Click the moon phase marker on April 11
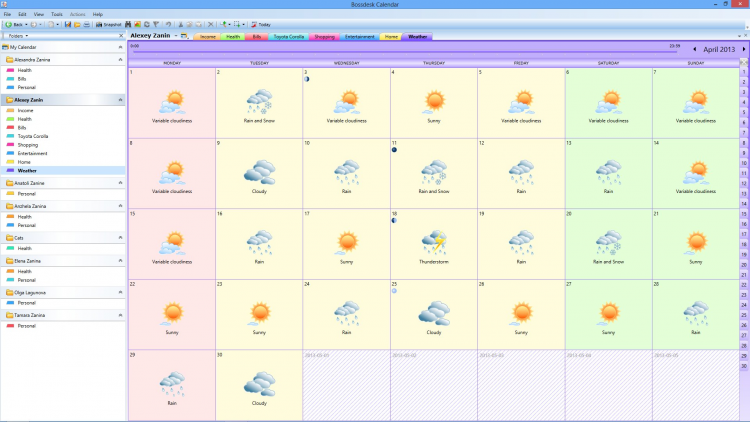Image resolution: width=750 pixels, height=422 pixels. (394, 150)
